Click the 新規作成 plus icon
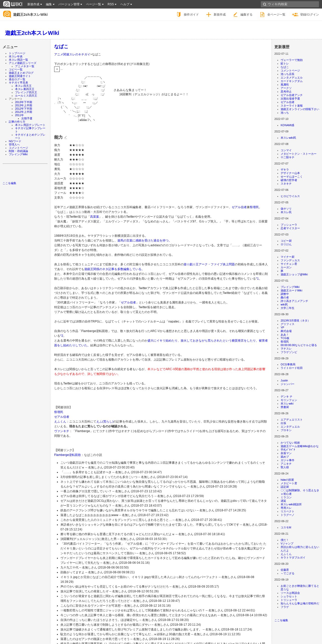322x644 pixels. pos(209,15)
